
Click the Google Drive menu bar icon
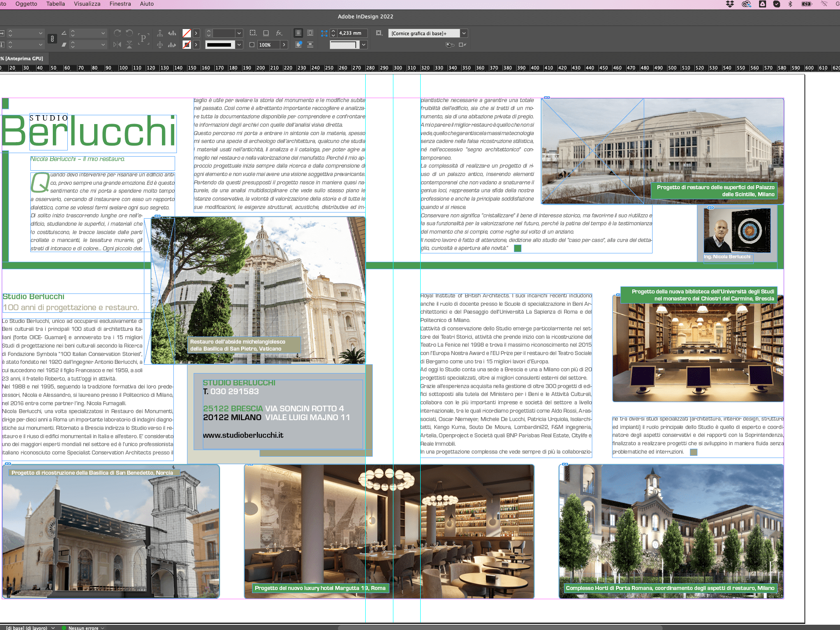[763, 4]
